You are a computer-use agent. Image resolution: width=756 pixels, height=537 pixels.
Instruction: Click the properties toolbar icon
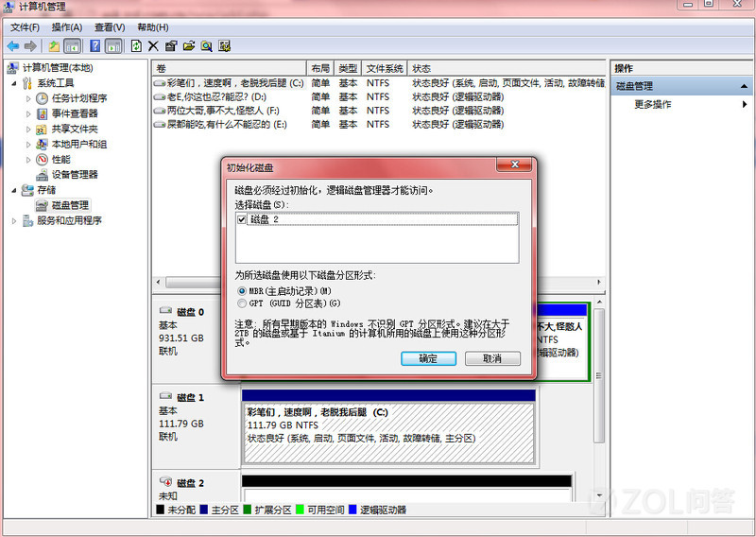(171, 45)
